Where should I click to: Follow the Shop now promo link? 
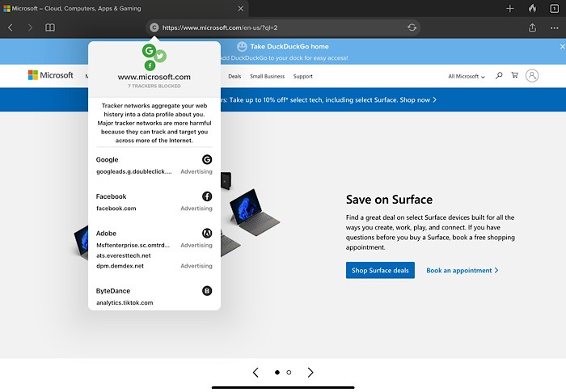click(x=418, y=99)
